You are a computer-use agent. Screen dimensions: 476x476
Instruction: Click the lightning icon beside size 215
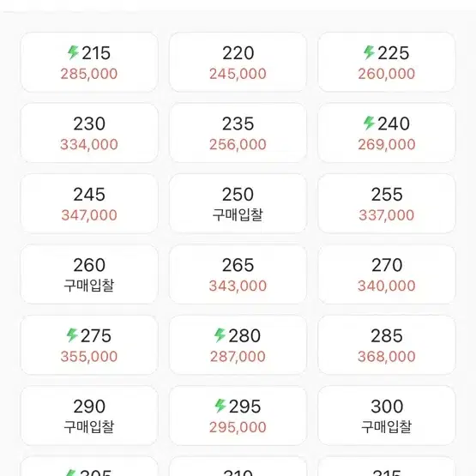tap(73, 52)
